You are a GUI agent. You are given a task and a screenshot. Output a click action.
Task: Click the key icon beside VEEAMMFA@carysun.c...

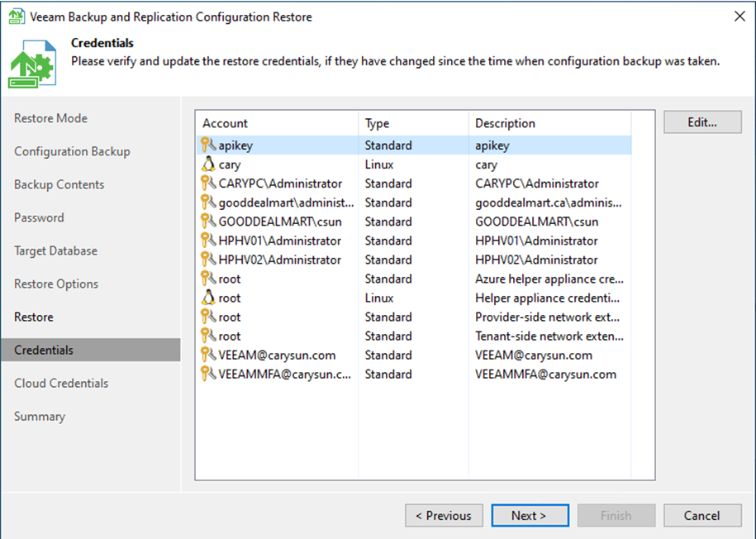click(208, 374)
